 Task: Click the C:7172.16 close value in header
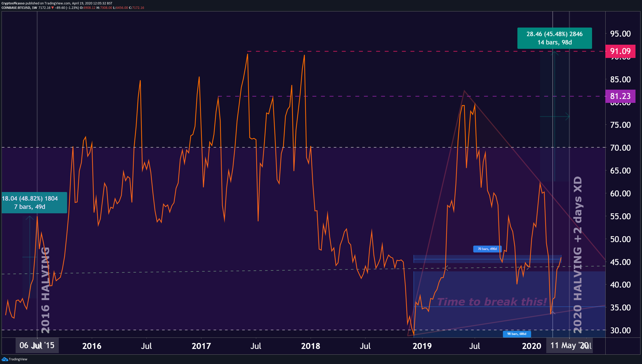137,8
